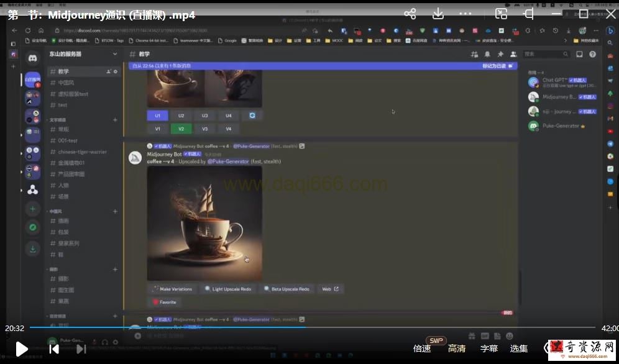This screenshot has width=619, height=364.
Task: Collapse the 中国风 channel category header
Action: (x=55, y=212)
